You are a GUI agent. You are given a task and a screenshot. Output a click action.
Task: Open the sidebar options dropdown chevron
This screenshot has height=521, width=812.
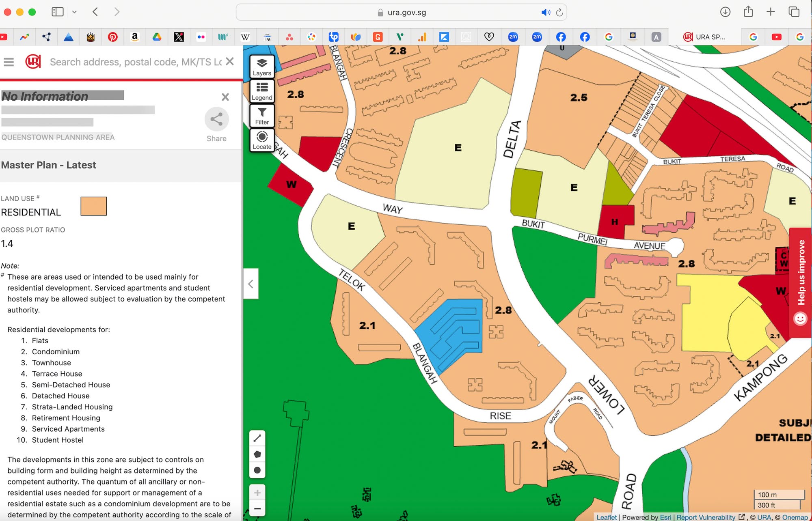(74, 12)
